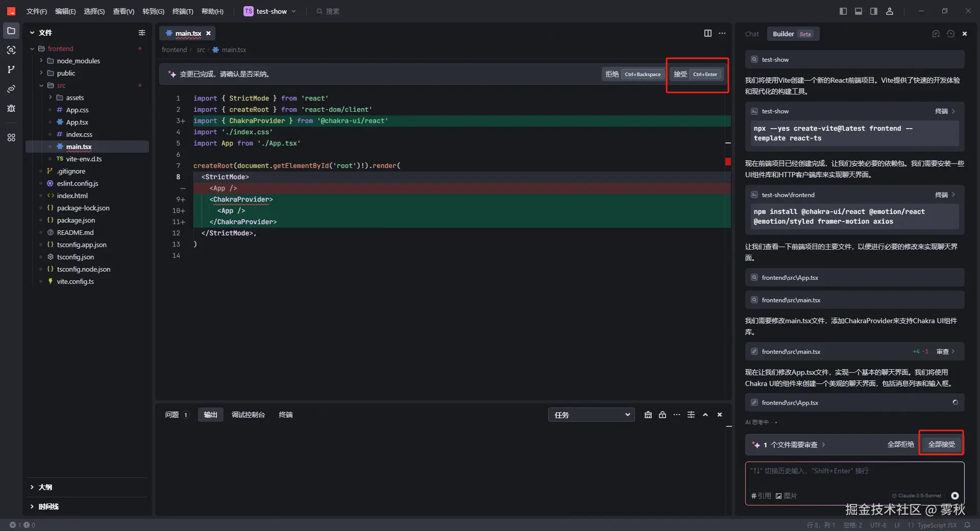
Task: Toggle the right sidebar layout icon
Action: click(874, 11)
